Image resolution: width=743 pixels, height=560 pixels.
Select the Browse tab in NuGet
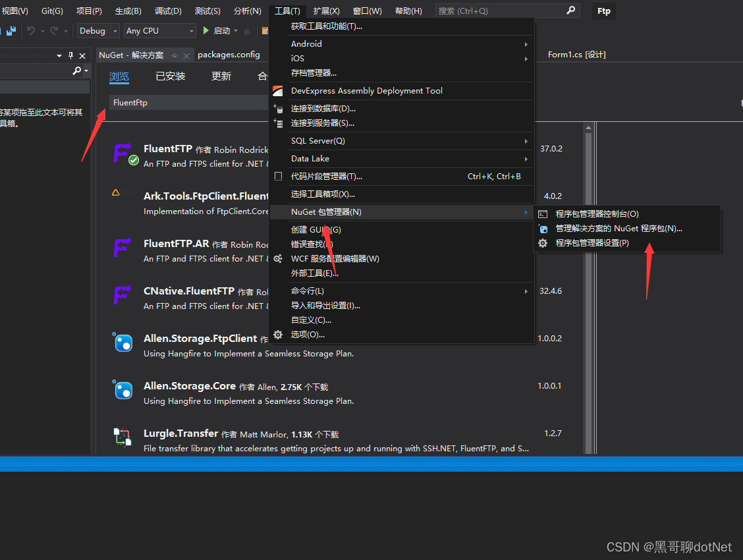click(x=119, y=76)
